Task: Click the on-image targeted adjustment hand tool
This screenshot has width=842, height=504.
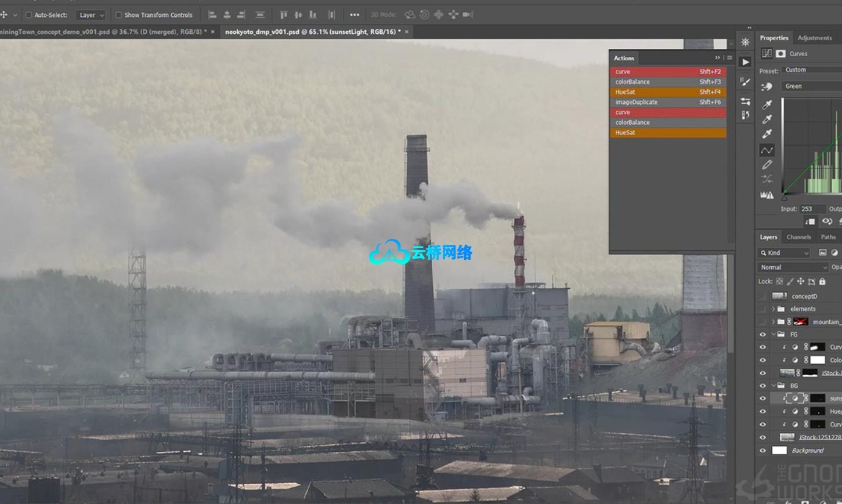Action: 767,86
